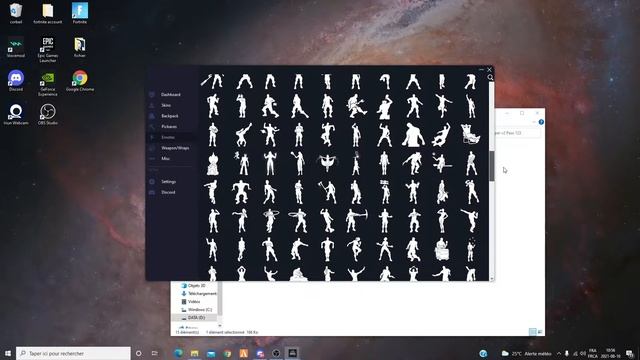Open Task View on the taskbar
This screenshot has width=640, height=360.
(155, 353)
